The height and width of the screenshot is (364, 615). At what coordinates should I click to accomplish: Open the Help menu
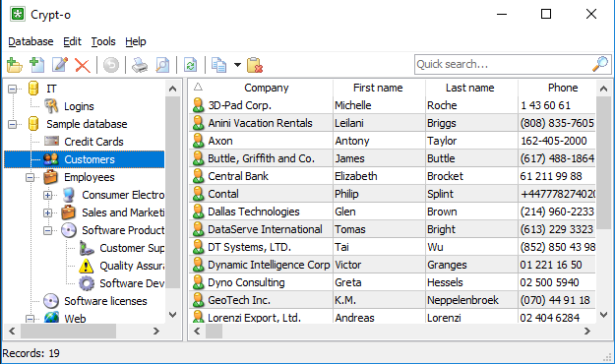[x=136, y=41]
